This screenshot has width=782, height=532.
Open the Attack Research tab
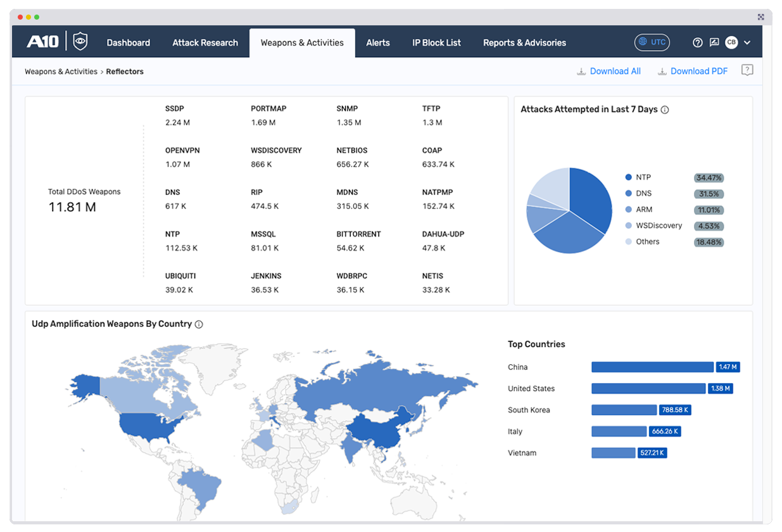205,42
